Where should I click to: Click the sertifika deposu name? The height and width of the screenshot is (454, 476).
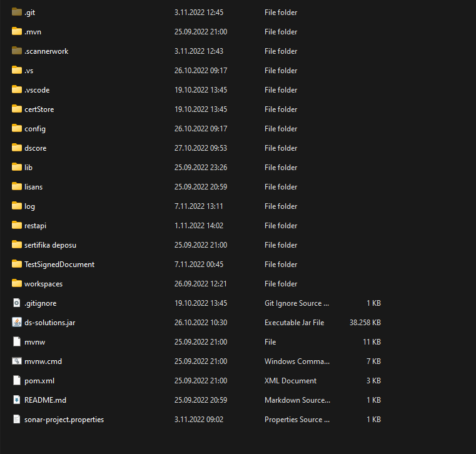point(51,245)
